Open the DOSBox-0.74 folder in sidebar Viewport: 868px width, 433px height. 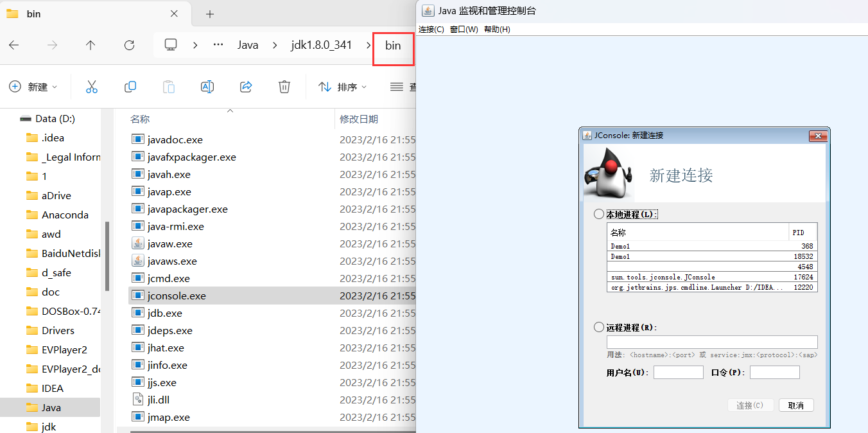coord(62,311)
